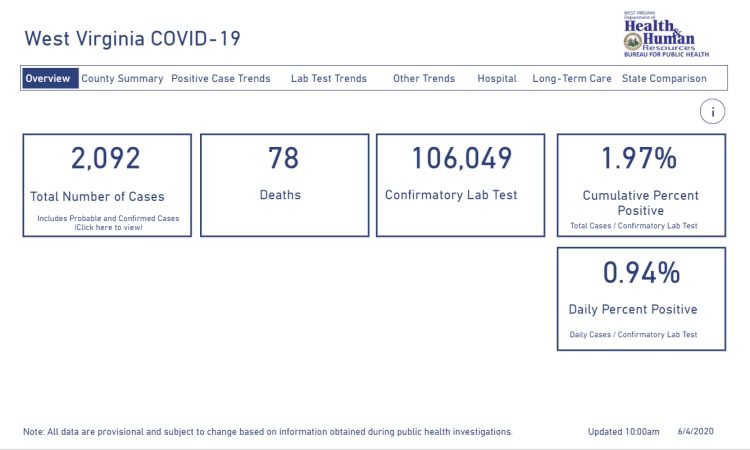The width and height of the screenshot is (750, 450).
Task: Click the provisional data note text
Action: (267, 432)
